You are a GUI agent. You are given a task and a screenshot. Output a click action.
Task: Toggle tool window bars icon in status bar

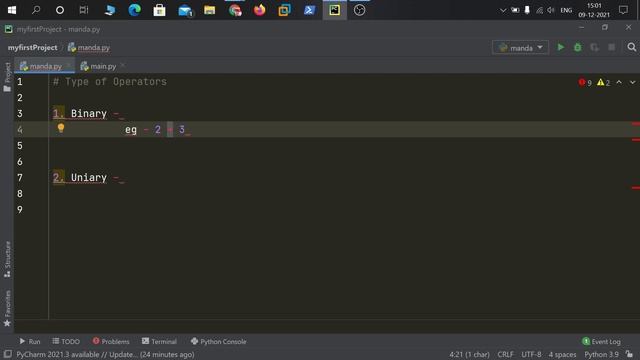pos(7,354)
